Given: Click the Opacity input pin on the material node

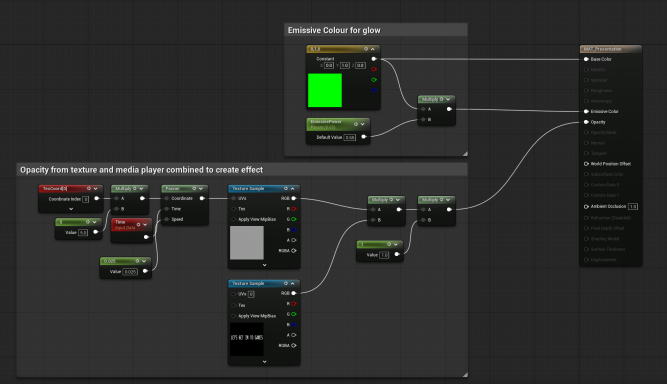Looking at the screenshot, I should point(586,122).
